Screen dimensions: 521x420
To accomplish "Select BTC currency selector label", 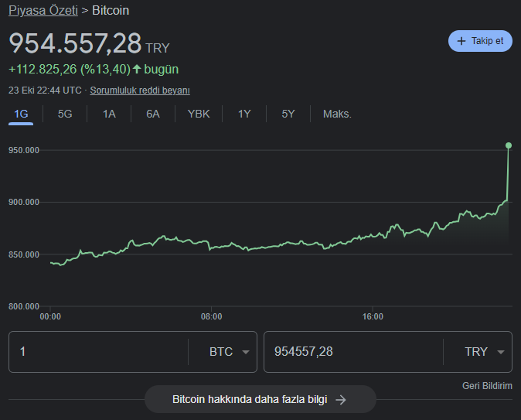I will click(x=221, y=352).
